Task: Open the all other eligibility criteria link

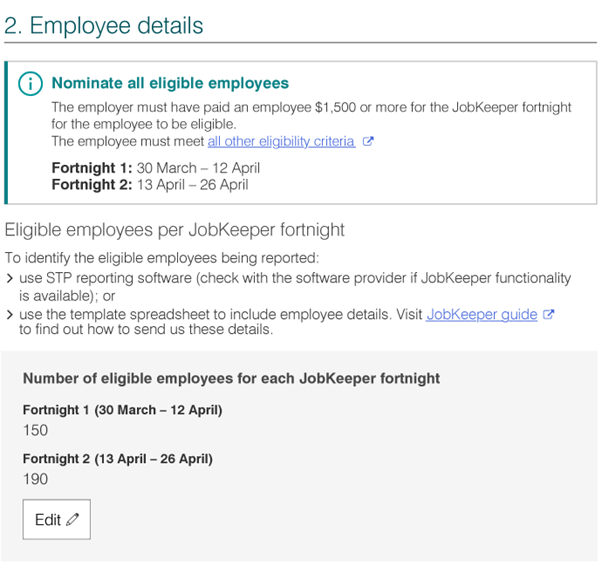Action: click(281, 142)
